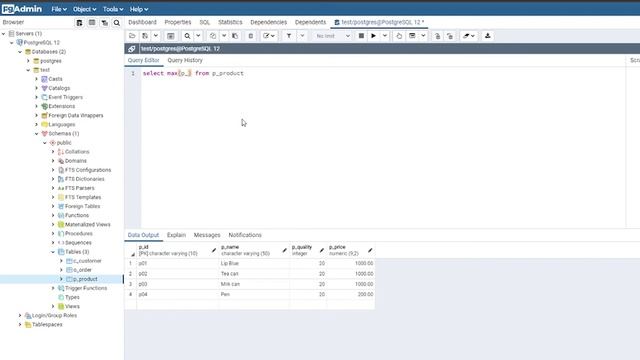This screenshot has height=360, width=640.
Task: Click the Search Objects icon in Browser header
Action: click(x=117, y=22)
